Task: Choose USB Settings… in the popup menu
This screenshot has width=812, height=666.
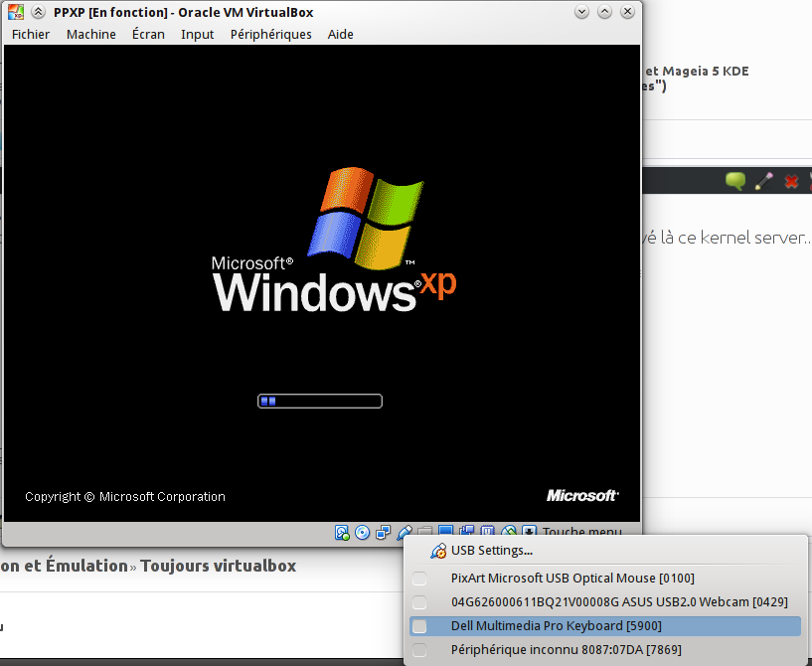Action: click(605, 551)
